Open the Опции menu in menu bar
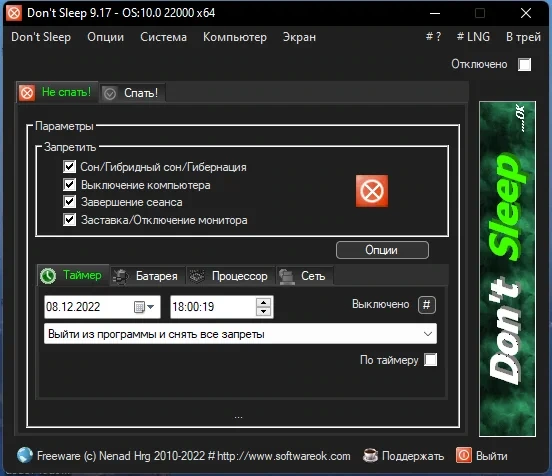The image size is (552, 476). [106, 37]
